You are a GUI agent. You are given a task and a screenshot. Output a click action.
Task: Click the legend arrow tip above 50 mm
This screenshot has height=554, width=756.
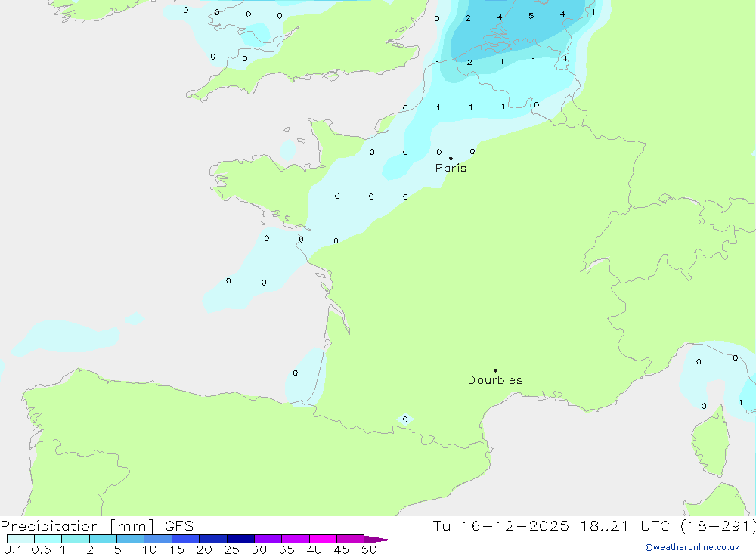[378, 540]
